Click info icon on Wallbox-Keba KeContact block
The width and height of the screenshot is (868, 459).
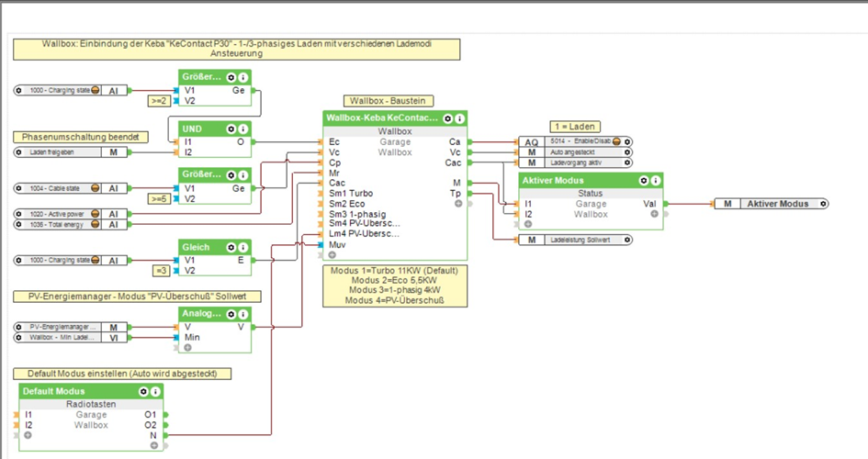[459, 118]
